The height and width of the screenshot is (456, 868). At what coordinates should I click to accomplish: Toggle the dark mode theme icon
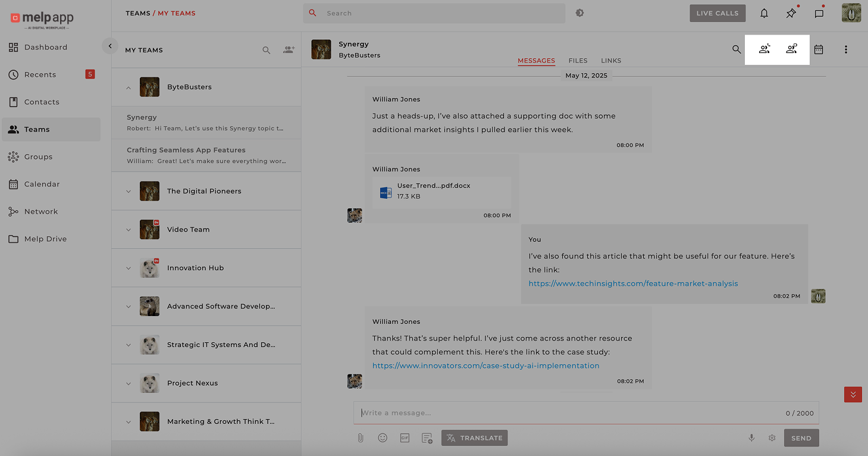coord(579,13)
